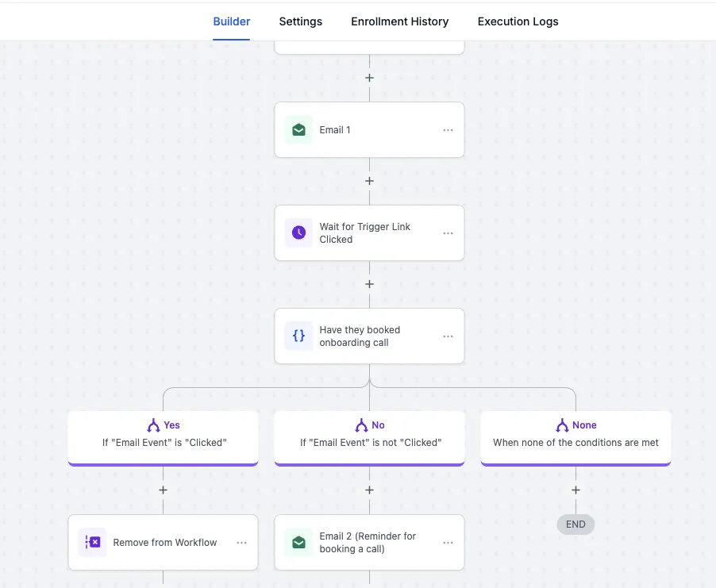Viewport: 716px width, 588px height.
Task: Click the branch icon above the Yes label
Action: [x=152, y=425]
